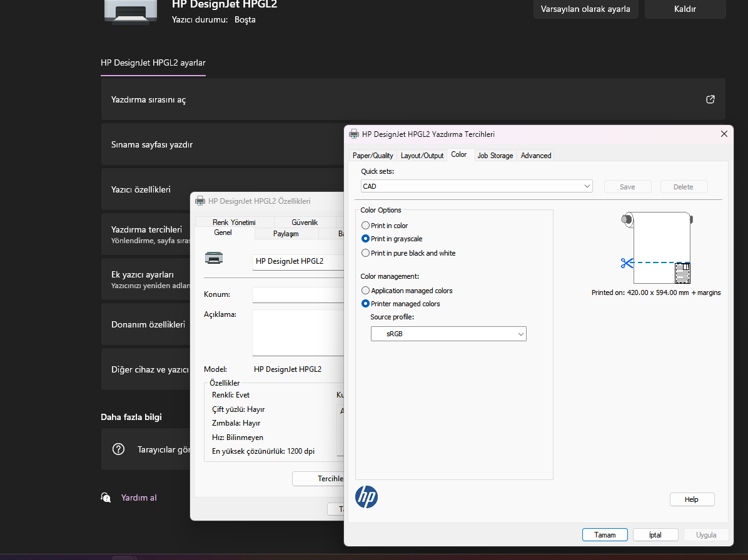Open the Job Storage tab
Screen dimensions: 748x560
point(495,156)
